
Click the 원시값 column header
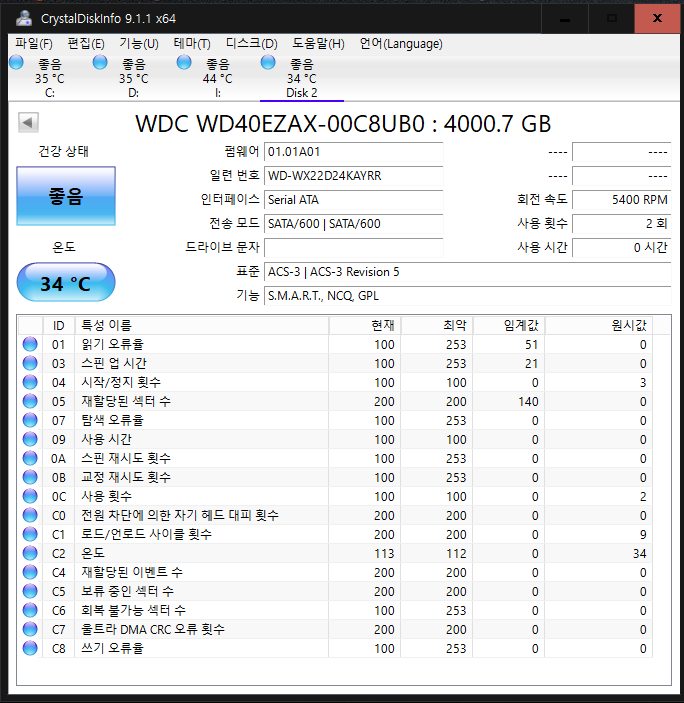click(x=599, y=325)
